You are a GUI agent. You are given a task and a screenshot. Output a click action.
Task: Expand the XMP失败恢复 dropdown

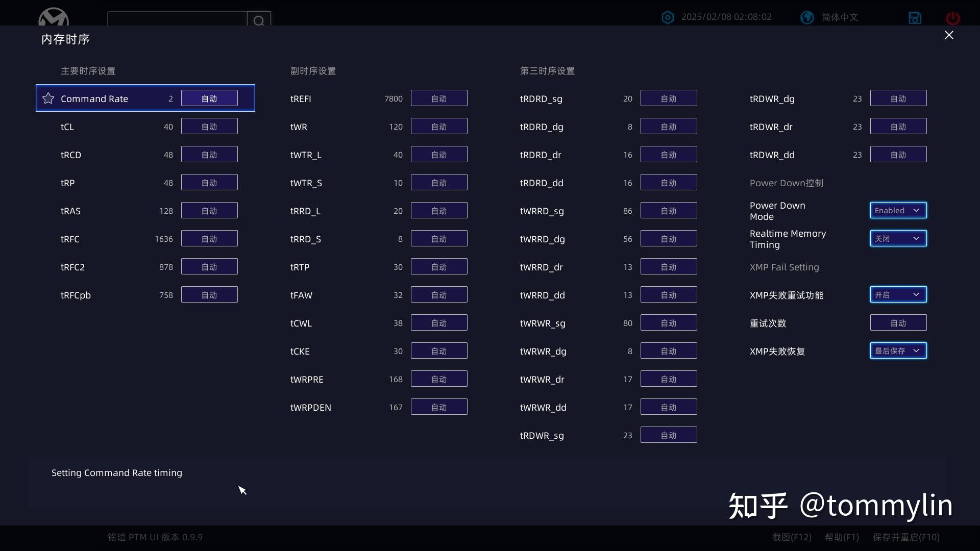[897, 350]
